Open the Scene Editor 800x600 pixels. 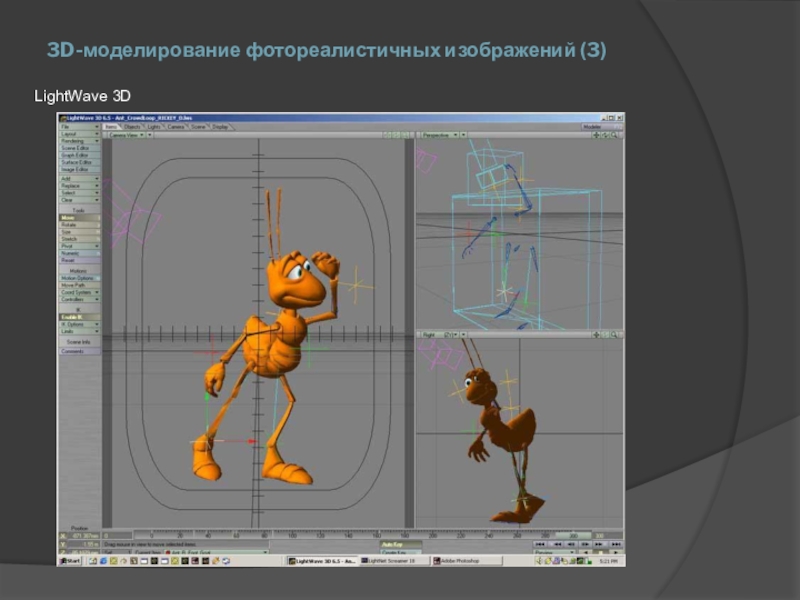[80, 148]
